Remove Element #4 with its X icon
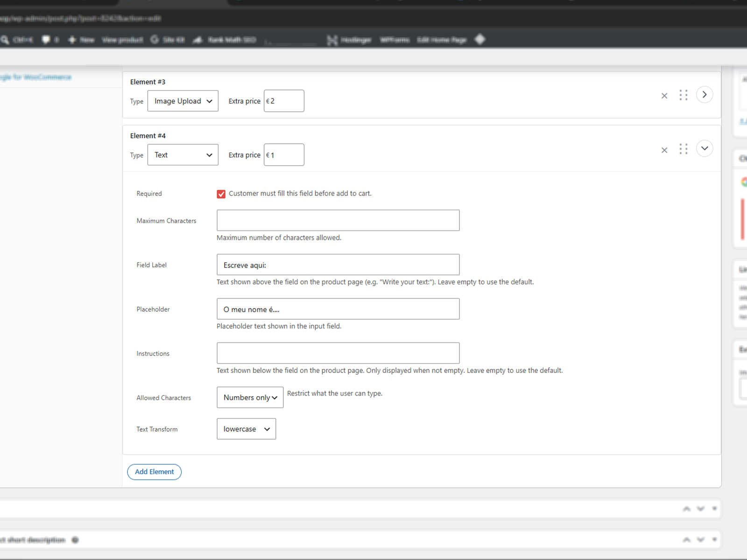747x560 pixels. point(664,150)
